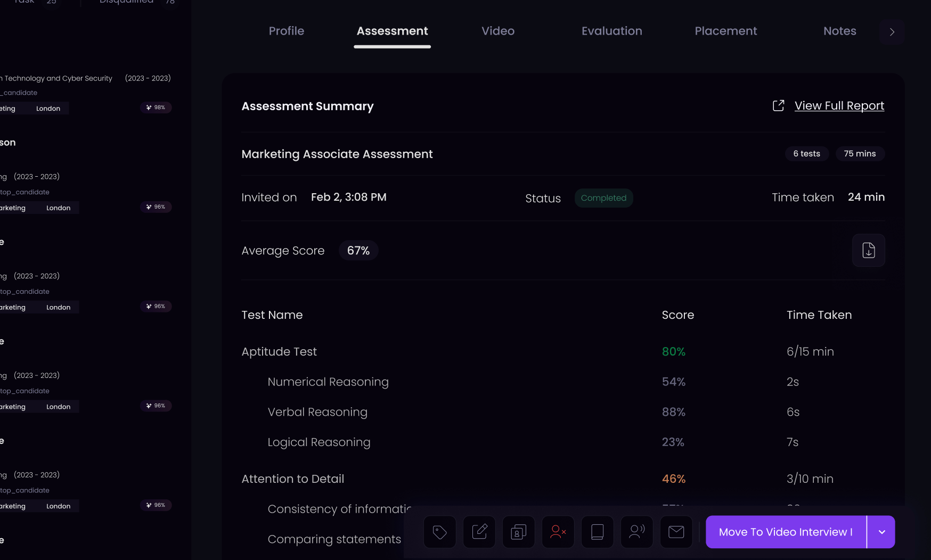Select the Assessment tab
The height and width of the screenshot is (560, 931).
392,31
